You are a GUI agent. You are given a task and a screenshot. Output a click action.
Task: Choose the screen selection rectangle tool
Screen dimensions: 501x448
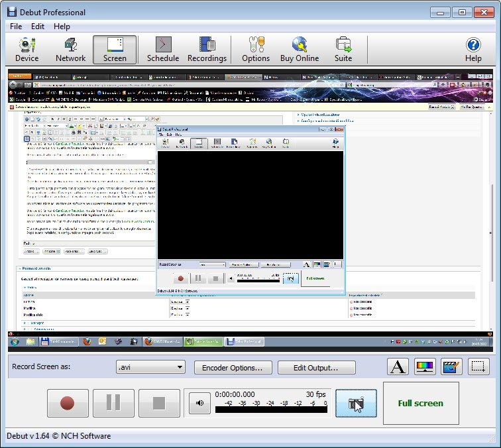click(x=478, y=366)
